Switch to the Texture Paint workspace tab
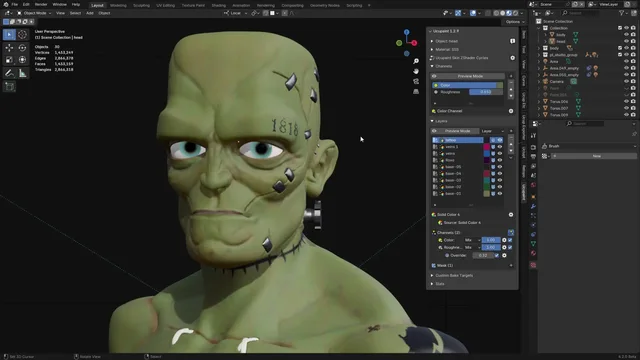640x360 pixels. [x=193, y=5]
